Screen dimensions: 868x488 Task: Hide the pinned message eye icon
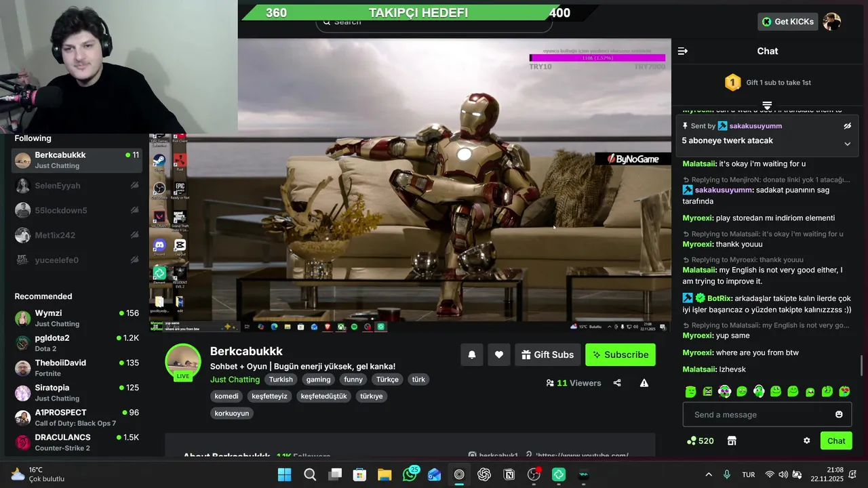coord(847,126)
